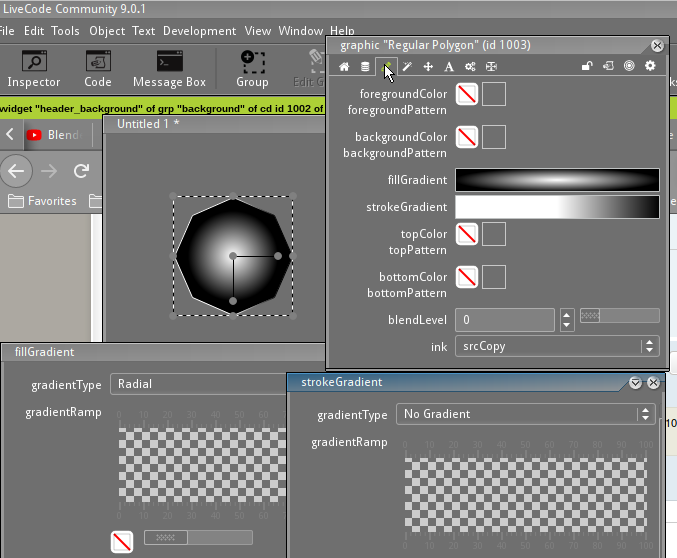Click the gear settings icon in inspector
Screen dimensions: 677x558
[650, 66]
